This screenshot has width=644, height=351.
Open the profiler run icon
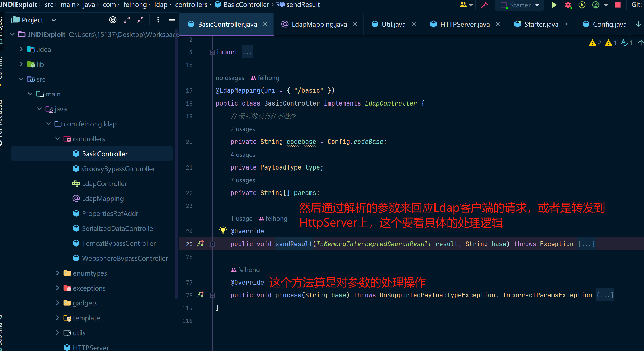[596, 5]
